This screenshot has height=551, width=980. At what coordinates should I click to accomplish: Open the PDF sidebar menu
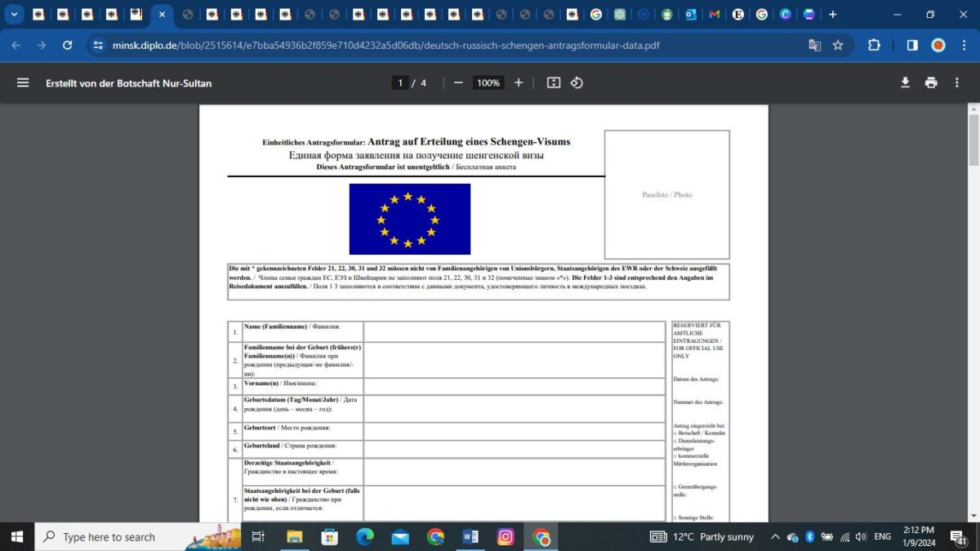coord(22,82)
